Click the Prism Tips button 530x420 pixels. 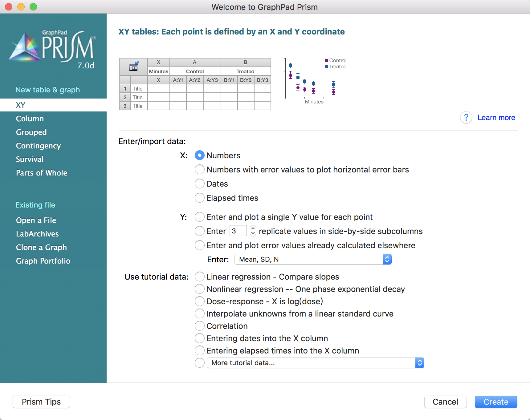(x=41, y=402)
